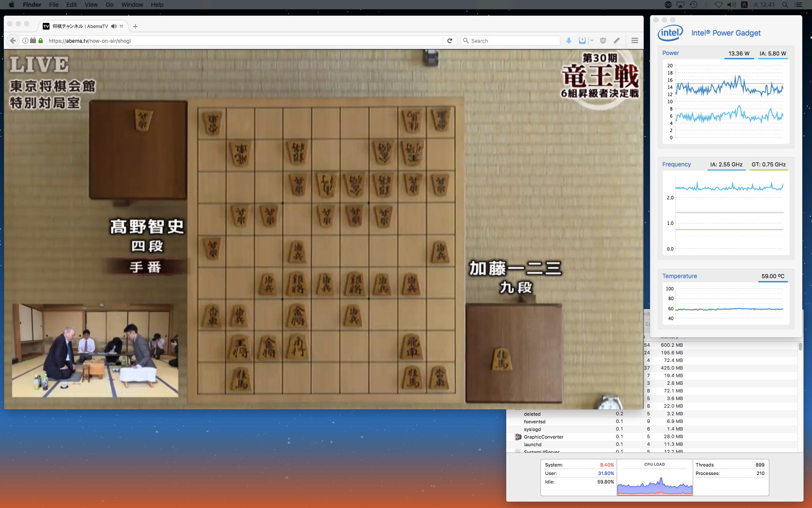Viewport: 812px width, 508px height.
Task: Click the Activity Monitor vertical scrollbar
Action: [x=800, y=347]
